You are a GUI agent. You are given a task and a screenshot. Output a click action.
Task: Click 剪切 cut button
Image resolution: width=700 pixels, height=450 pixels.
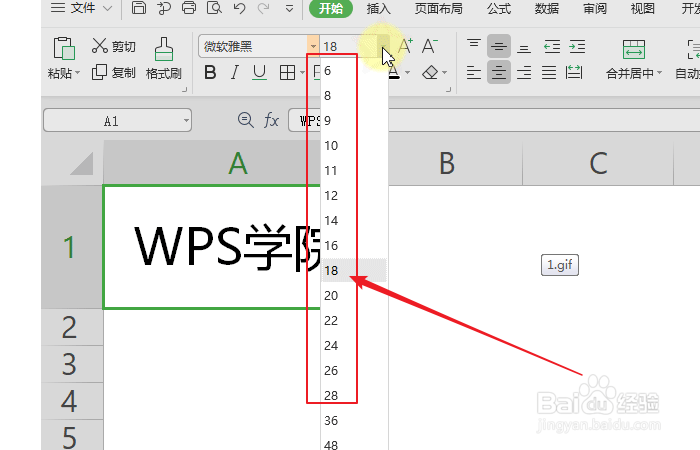point(113,46)
